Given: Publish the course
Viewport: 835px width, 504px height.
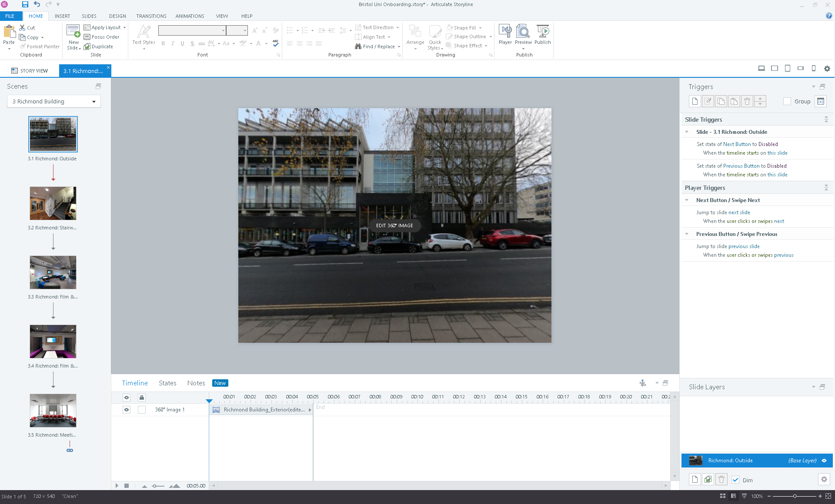Looking at the screenshot, I should pos(543,35).
